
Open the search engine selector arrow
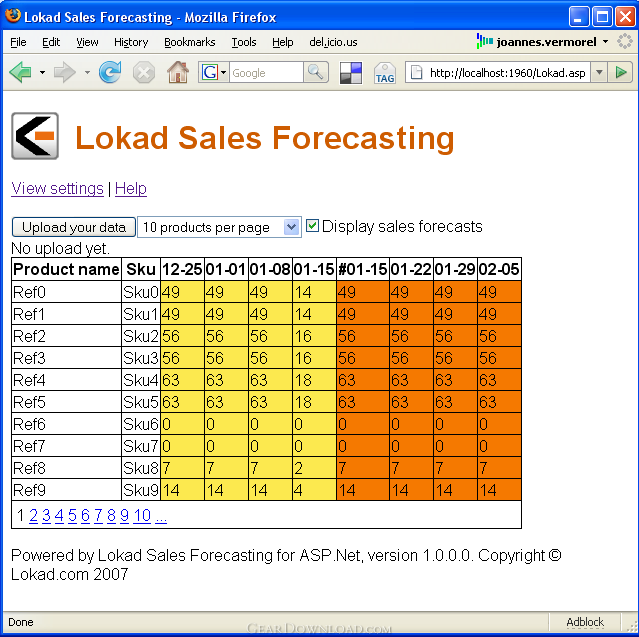click(x=223, y=73)
